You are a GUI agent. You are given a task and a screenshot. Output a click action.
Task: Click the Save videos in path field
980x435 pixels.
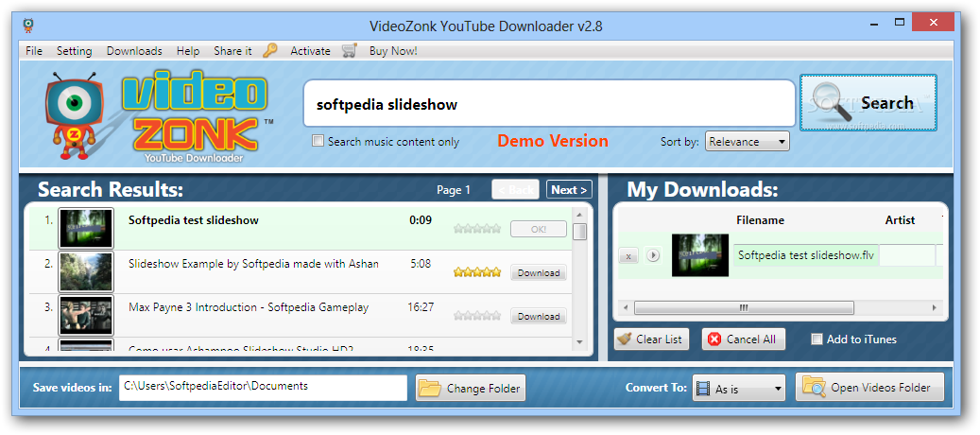pos(263,388)
